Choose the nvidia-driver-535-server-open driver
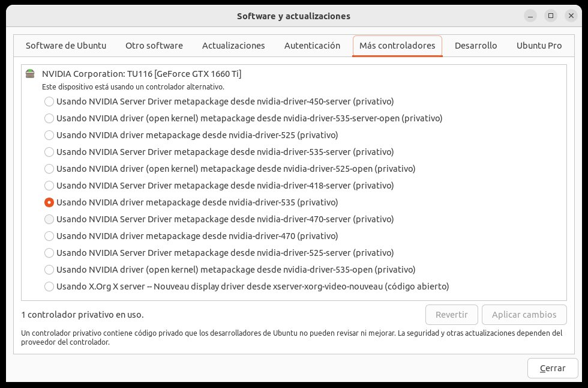Screen dimensions: 588x388 point(49,118)
